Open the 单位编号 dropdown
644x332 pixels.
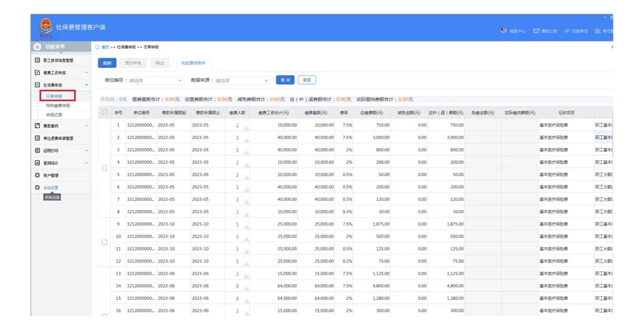click(x=155, y=80)
